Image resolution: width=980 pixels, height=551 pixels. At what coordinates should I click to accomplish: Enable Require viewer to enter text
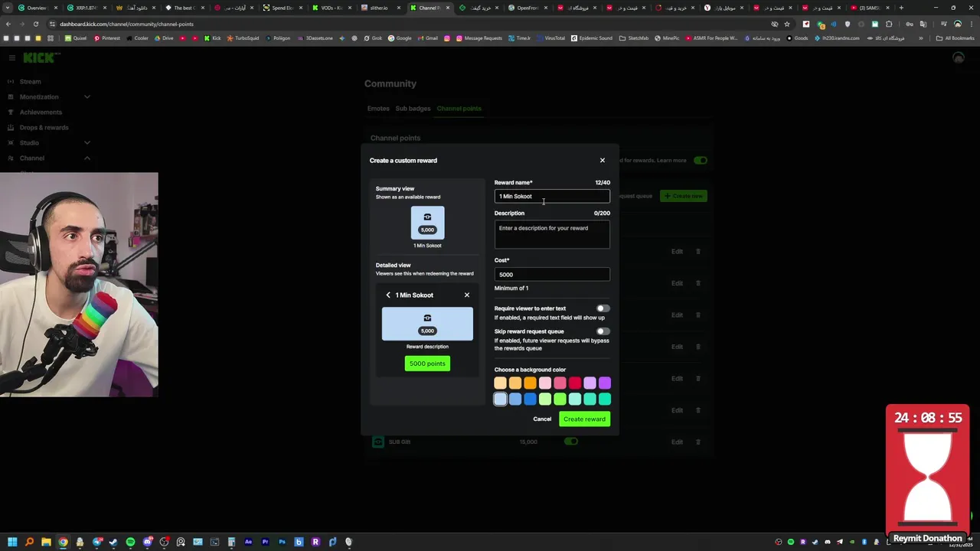coord(603,308)
